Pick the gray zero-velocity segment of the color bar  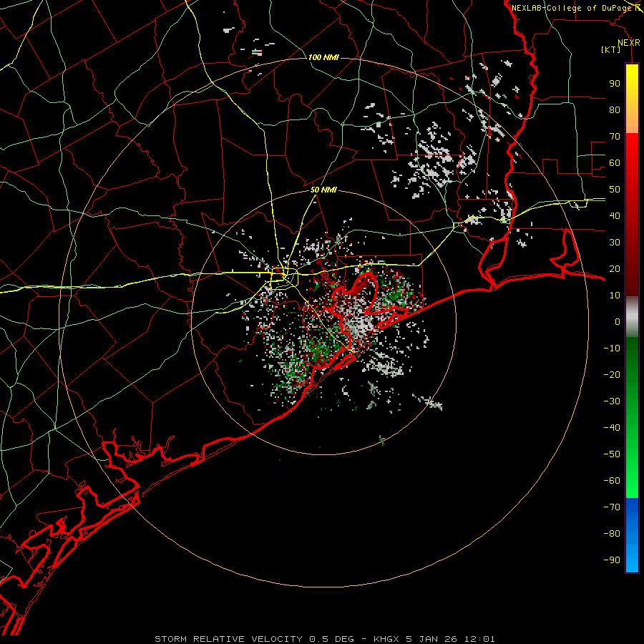(632, 317)
